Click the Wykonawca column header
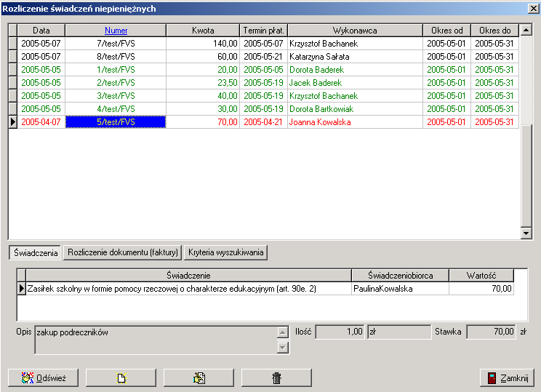Screen dimensions: 541x392 click(355, 31)
